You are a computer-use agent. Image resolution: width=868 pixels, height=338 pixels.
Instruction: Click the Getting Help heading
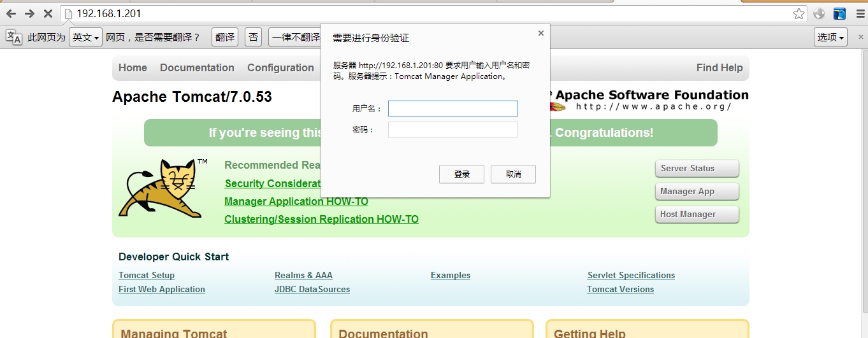[x=590, y=333]
